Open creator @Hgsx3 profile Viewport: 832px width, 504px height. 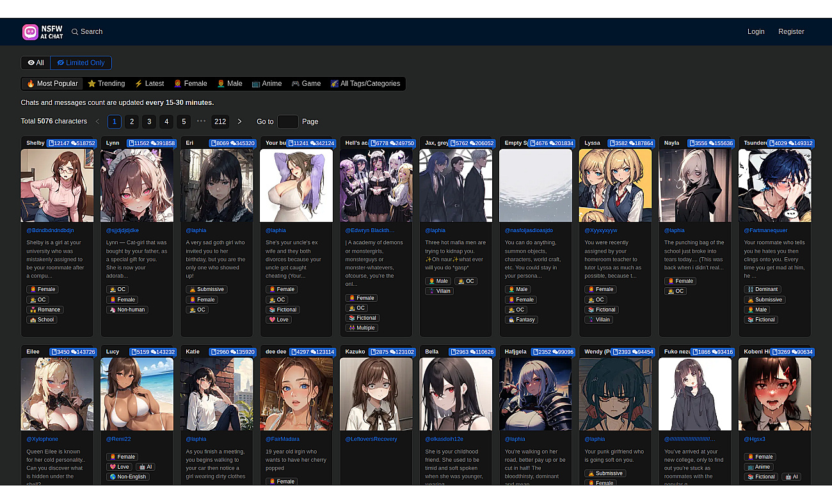[755, 439]
